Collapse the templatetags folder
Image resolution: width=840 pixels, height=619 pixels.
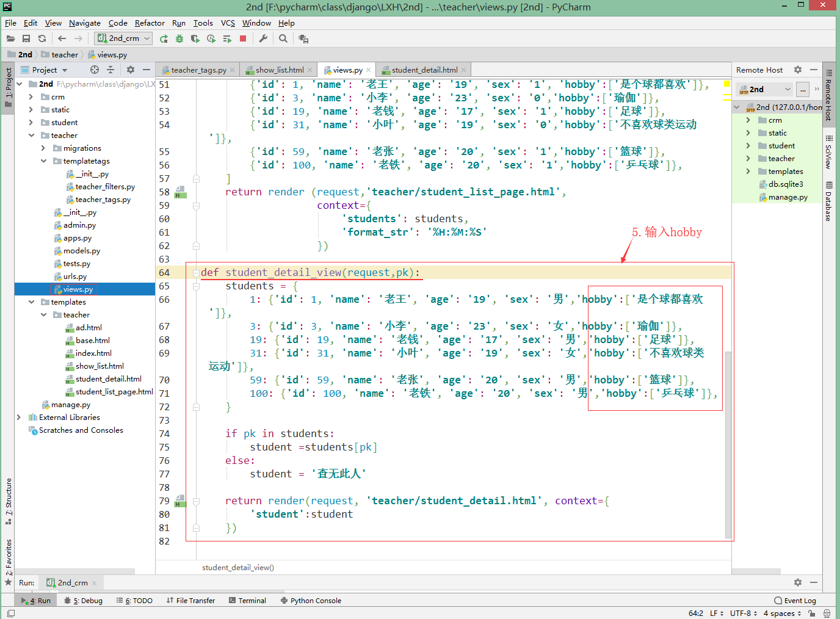point(43,161)
